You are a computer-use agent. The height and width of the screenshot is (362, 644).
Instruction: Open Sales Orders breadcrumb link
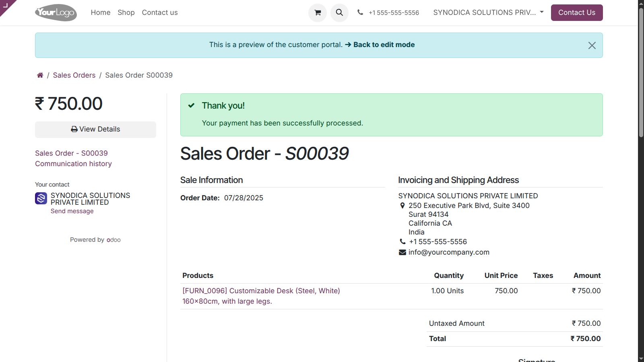point(74,75)
